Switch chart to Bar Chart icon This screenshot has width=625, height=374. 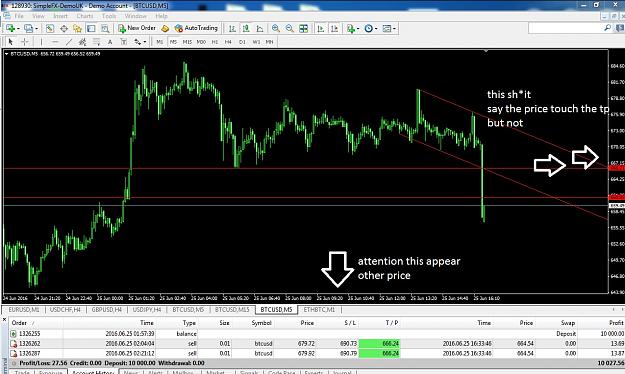(232, 28)
